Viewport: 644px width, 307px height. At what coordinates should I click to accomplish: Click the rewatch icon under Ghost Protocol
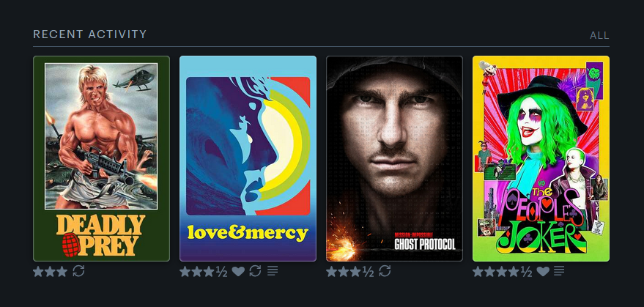(x=385, y=271)
